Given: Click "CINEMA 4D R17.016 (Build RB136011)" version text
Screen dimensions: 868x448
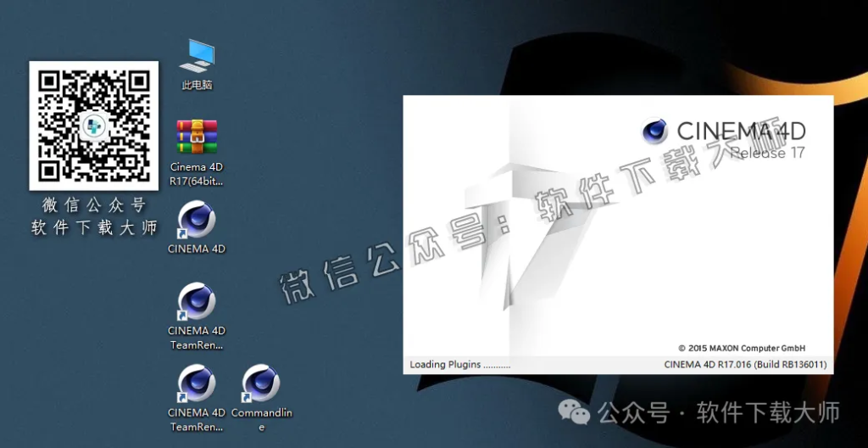Looking at the screenshot, I should pyautogui.click(x=745, y=364).
